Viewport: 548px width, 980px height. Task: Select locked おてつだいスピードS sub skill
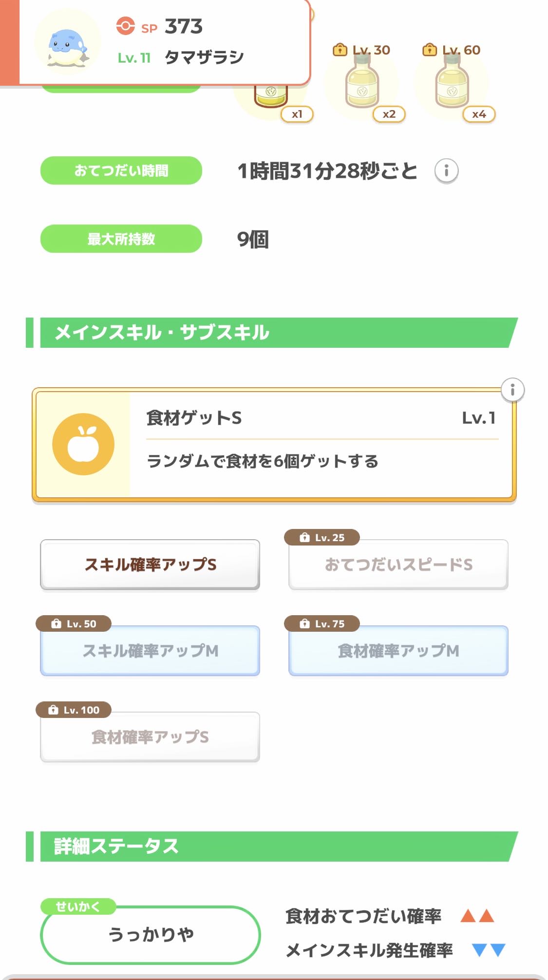click(398, 565)
